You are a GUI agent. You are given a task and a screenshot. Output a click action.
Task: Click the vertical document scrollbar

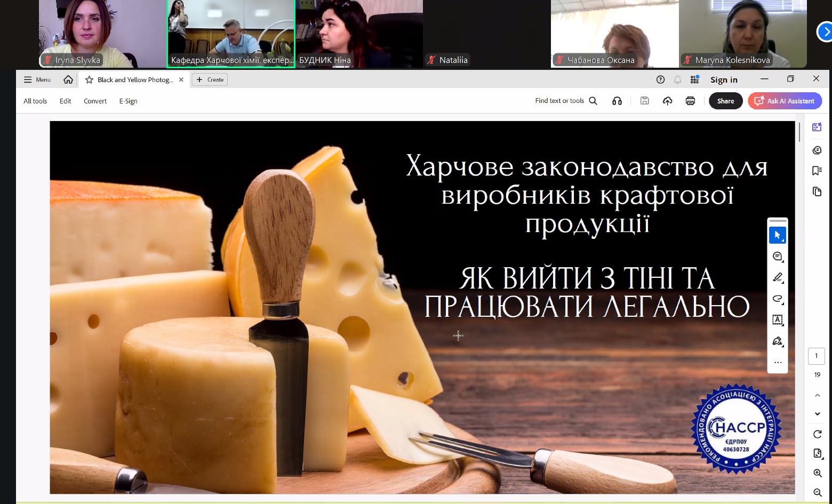tap(799, 132)
